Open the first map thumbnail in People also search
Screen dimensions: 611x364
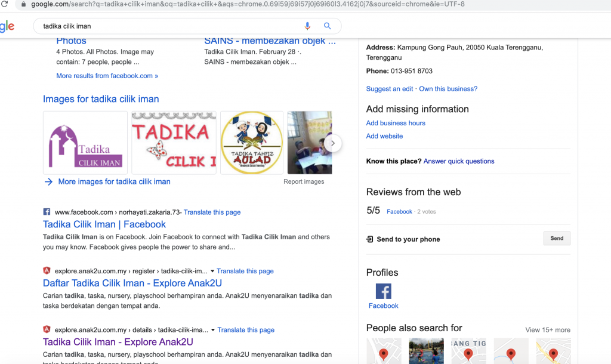pyautogui.click(x=384, y=351)
